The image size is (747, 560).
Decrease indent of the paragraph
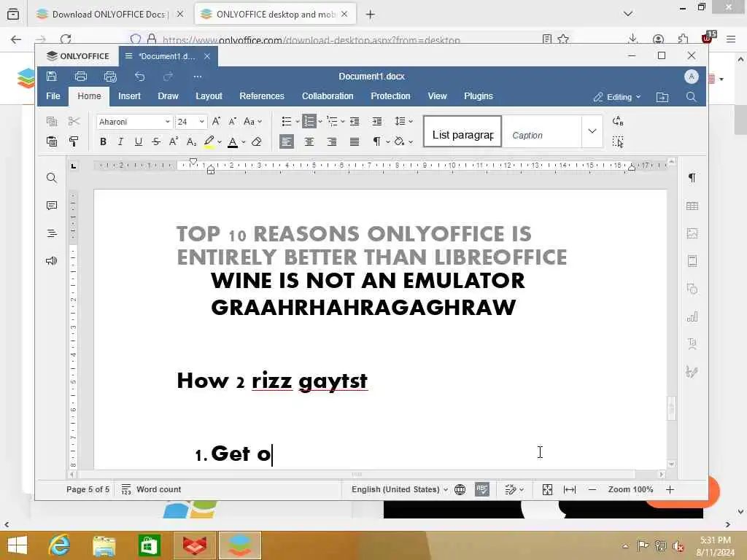(355, 122)
